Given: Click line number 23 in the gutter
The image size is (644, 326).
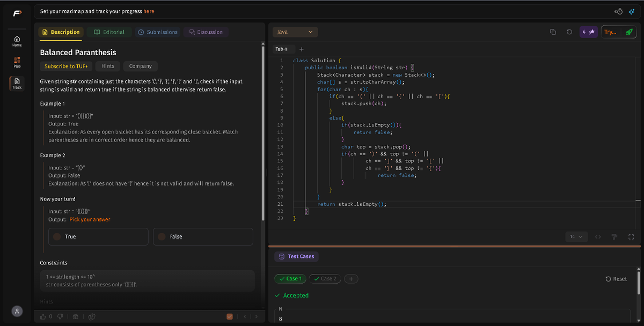Looking at the screenshot, I should pos(280,218).
